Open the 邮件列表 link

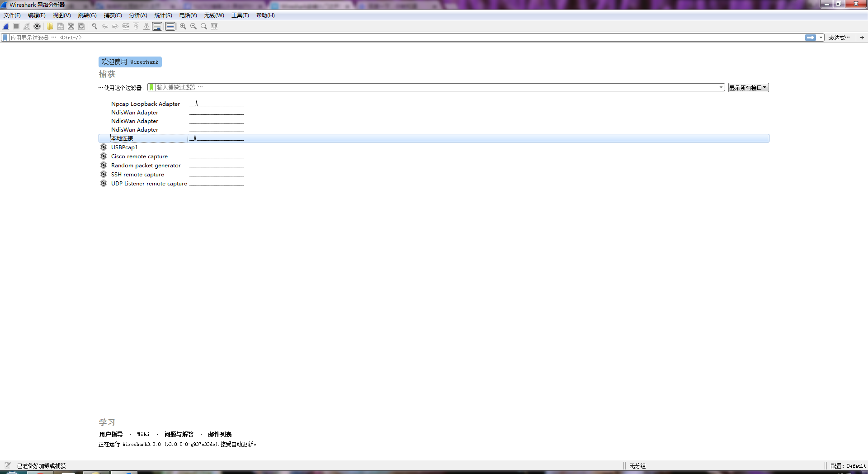point(220,434)
